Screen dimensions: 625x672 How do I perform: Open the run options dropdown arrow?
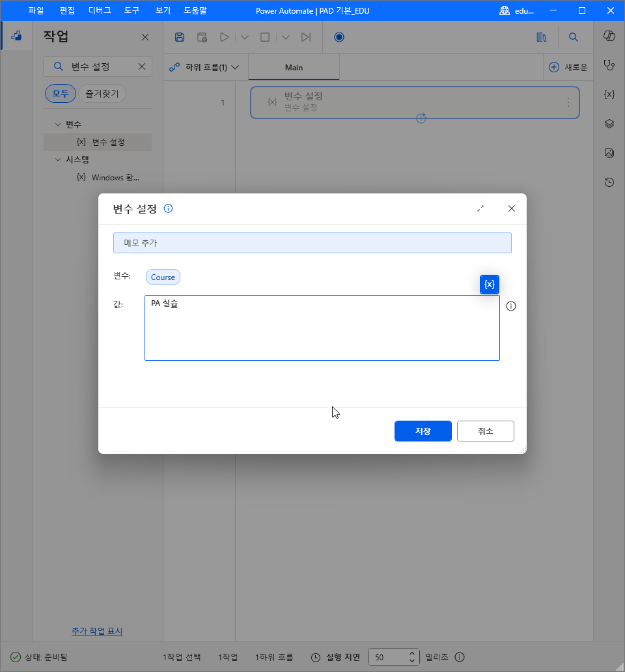(x=245, y=37)
